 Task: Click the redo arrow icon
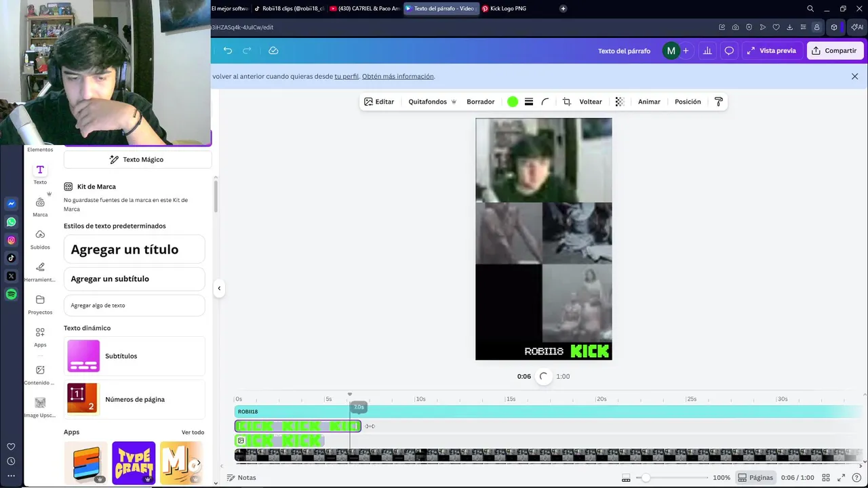coord(247,51)
